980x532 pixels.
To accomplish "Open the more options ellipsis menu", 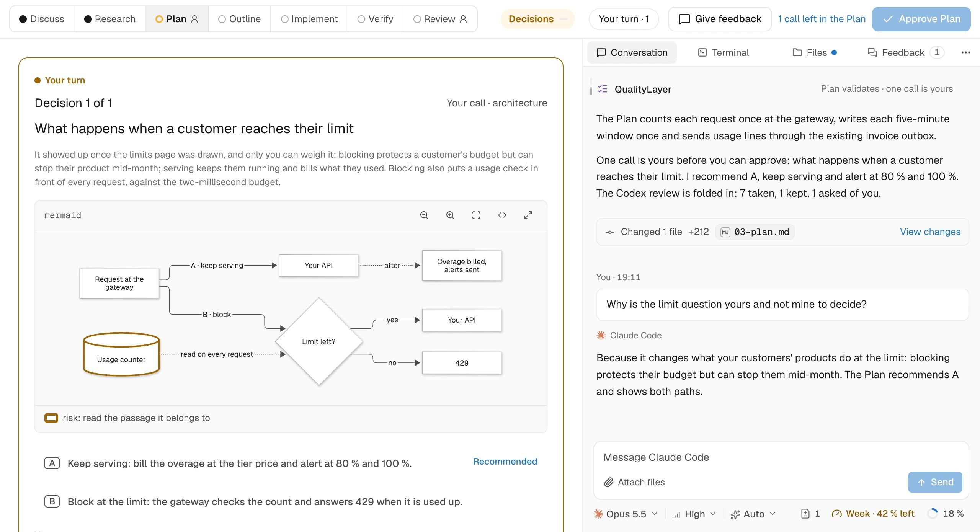I will coord(965,52).
